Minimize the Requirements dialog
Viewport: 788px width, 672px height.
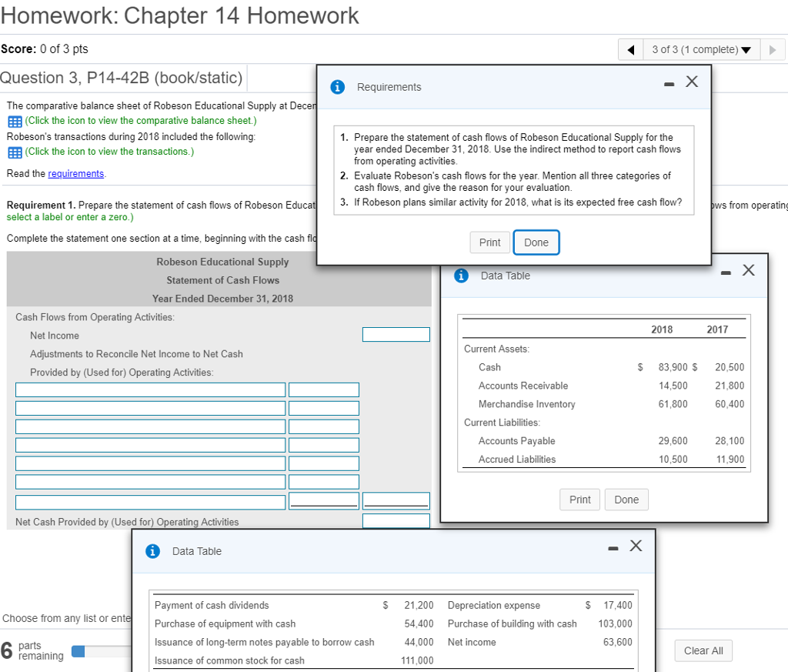[x=669, y=84]
